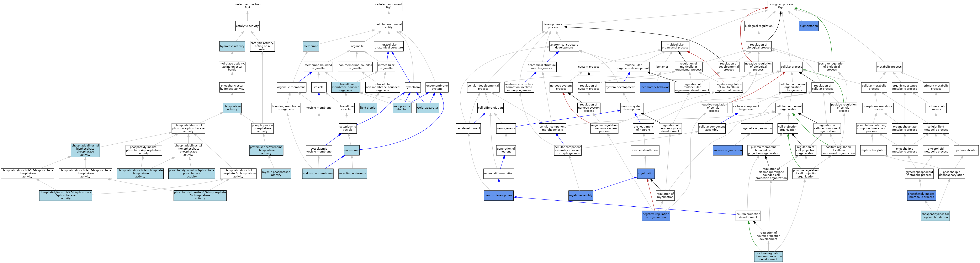This screenshot has height=263, width=980.
Task: Click the blue pigmentation node
Action: tap(809, 26)
